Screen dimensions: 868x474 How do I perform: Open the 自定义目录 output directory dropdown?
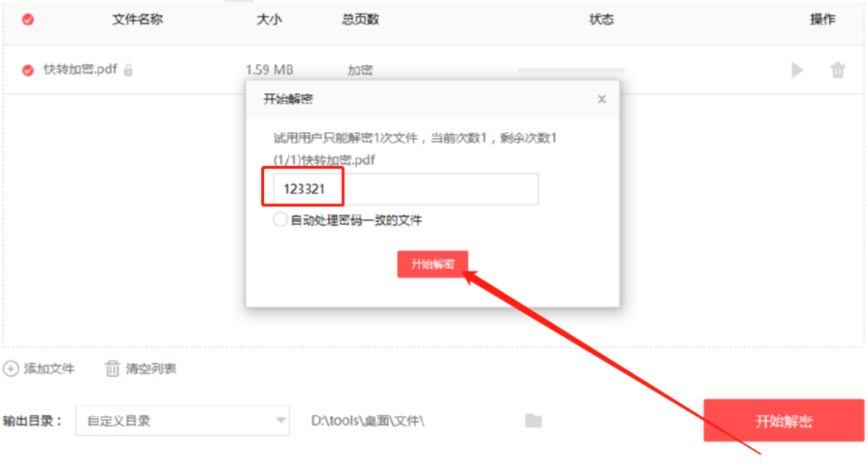pyautogui.click(x=183, y=421)
